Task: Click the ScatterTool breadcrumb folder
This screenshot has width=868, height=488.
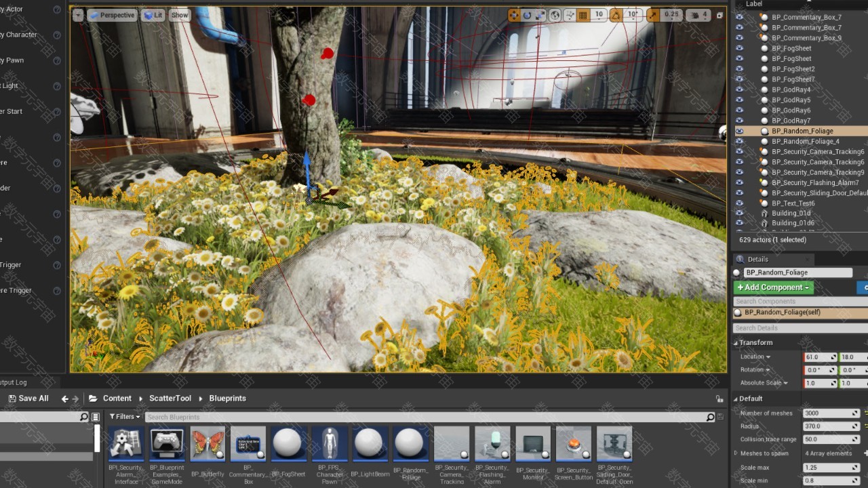Action: pyautogui.click(x=170, y=399)
